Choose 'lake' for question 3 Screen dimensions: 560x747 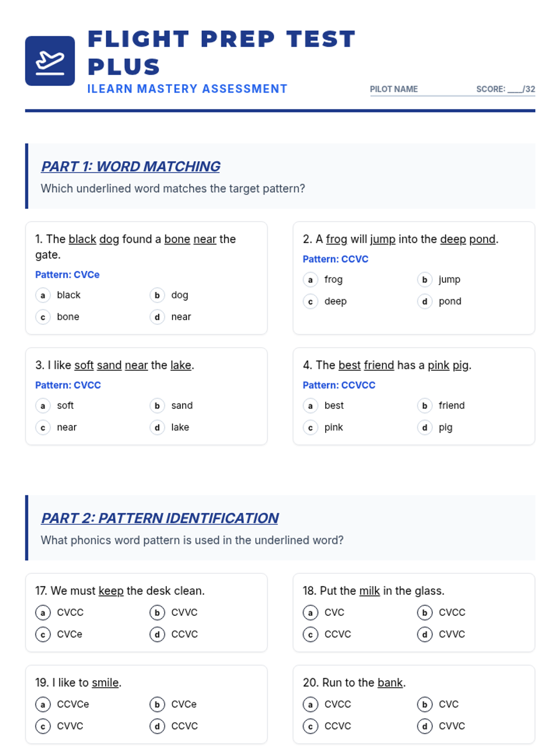click(157, 428)
